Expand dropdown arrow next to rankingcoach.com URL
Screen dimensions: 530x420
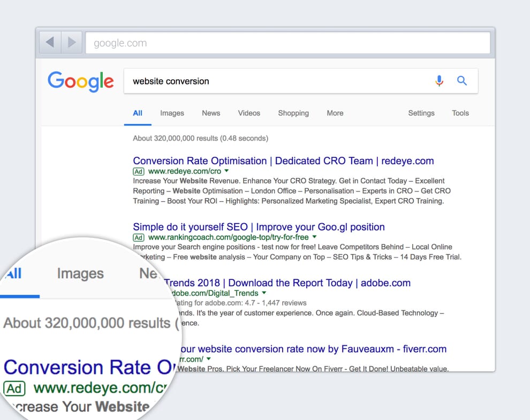tap(314, 236)
